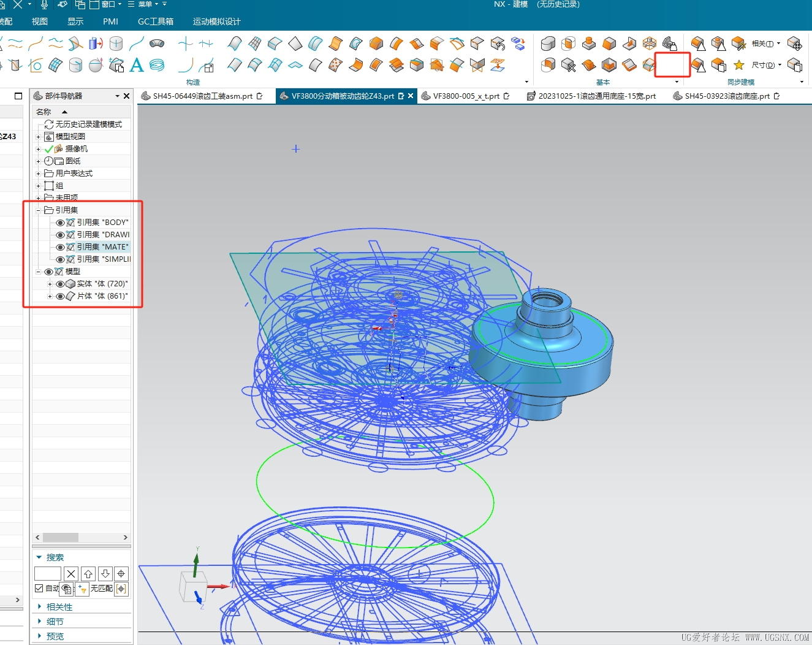Viewport: 812px width, 645px height.
Task: Open the 运动模拟设计 ribbon tab
Action: [216, 21]
